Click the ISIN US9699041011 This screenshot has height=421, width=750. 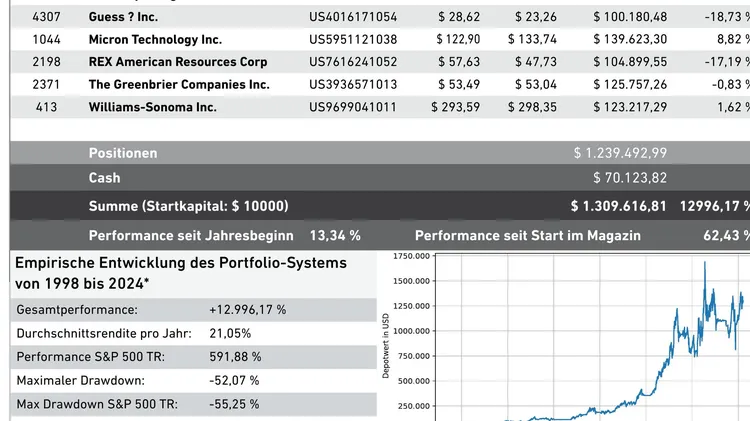point(353,107)
